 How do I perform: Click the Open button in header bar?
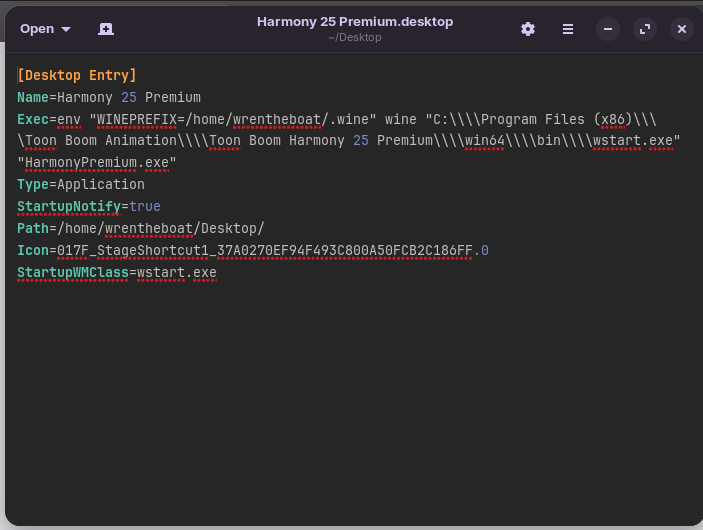(37, 29)
